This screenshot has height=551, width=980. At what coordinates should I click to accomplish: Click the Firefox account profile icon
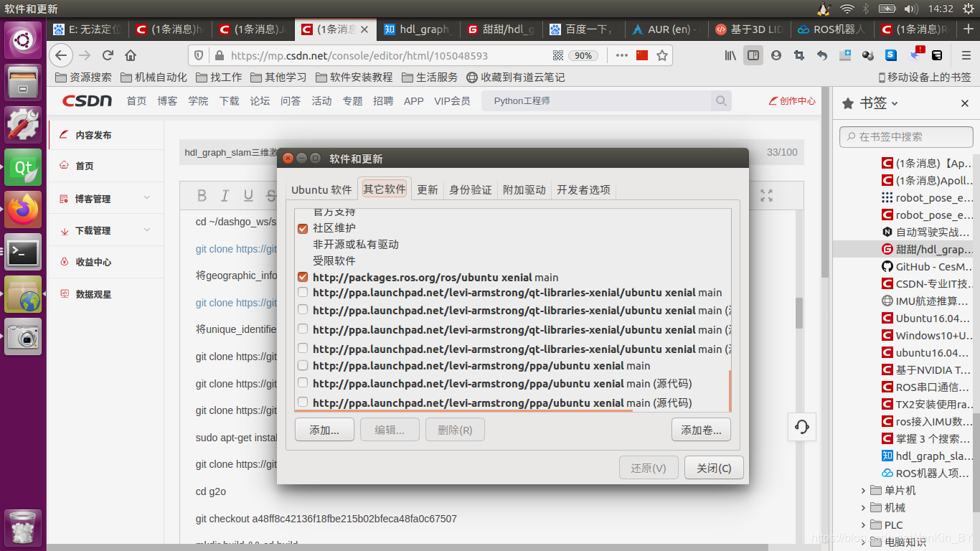[776, 55]
